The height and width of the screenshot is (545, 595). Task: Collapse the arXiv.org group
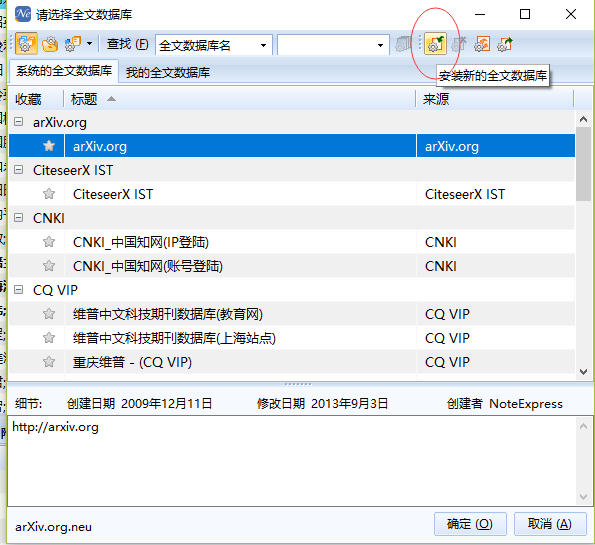(18, 122)
